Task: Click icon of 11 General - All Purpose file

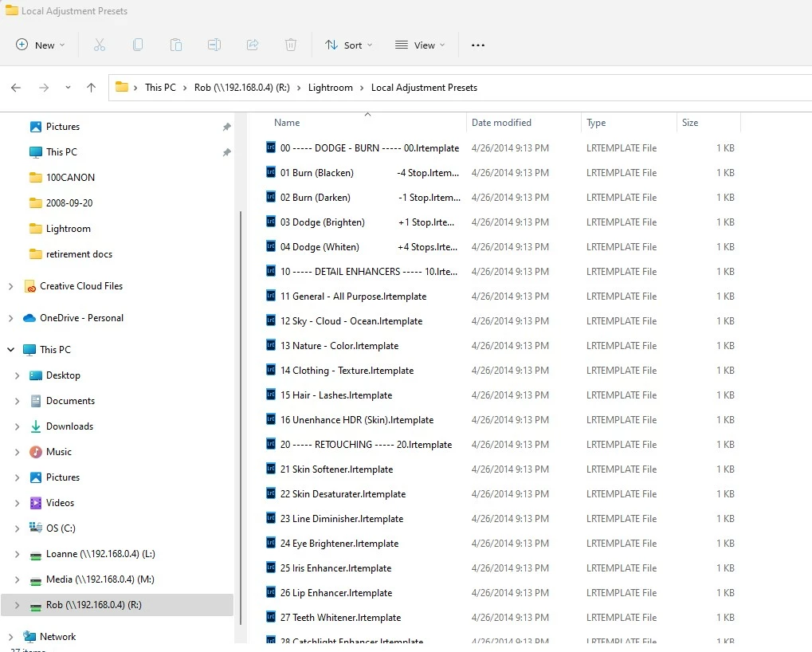Action: [271, 296]
